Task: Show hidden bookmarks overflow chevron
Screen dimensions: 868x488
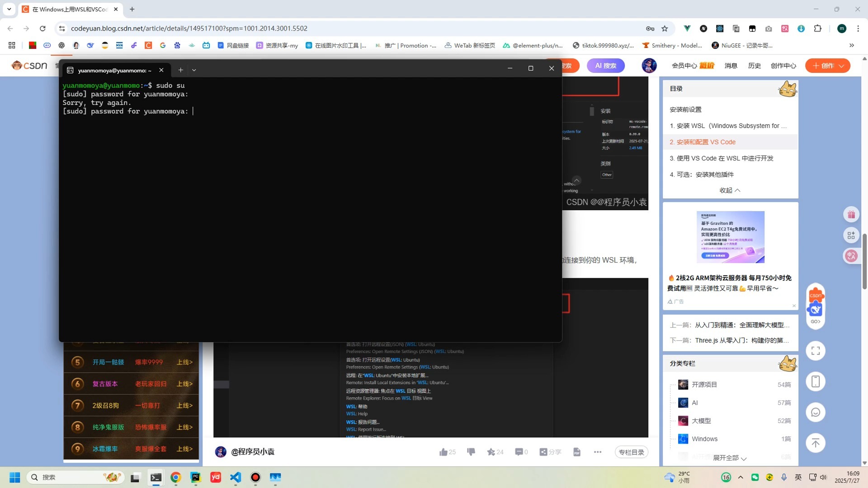Action: click(852, 45)
